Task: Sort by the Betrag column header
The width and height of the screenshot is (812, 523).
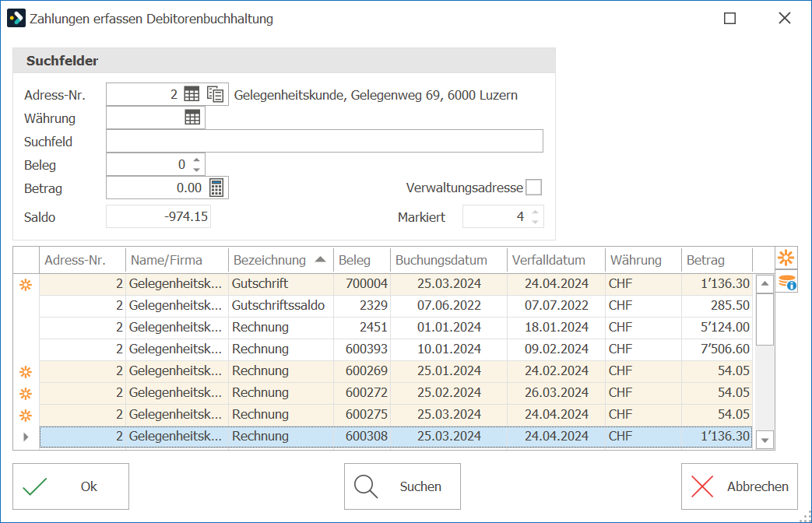Action: click(717, 260)
